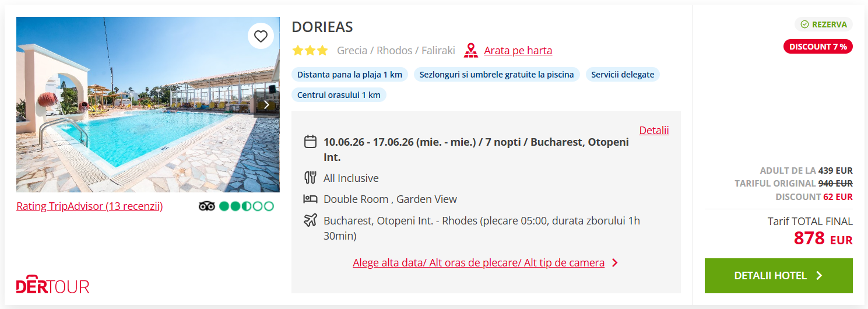The height and width of the screenshot is (309, 868).
Task: Click the next photo arrow on image
Action: coord(266,105)
